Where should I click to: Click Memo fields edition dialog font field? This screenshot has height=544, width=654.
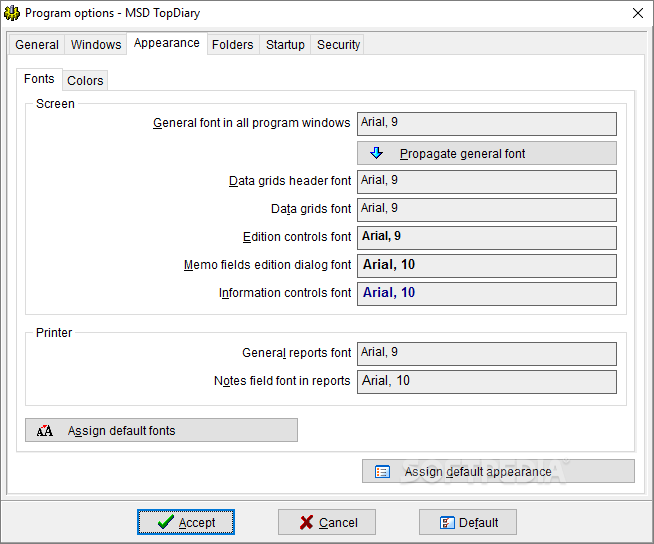point(487,266)
